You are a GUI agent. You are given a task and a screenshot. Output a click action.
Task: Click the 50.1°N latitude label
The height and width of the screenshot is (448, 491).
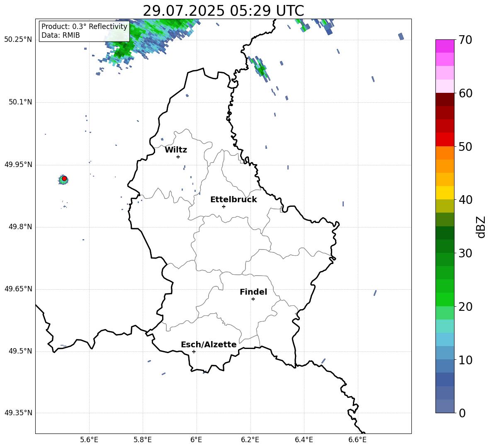[20, 102]
